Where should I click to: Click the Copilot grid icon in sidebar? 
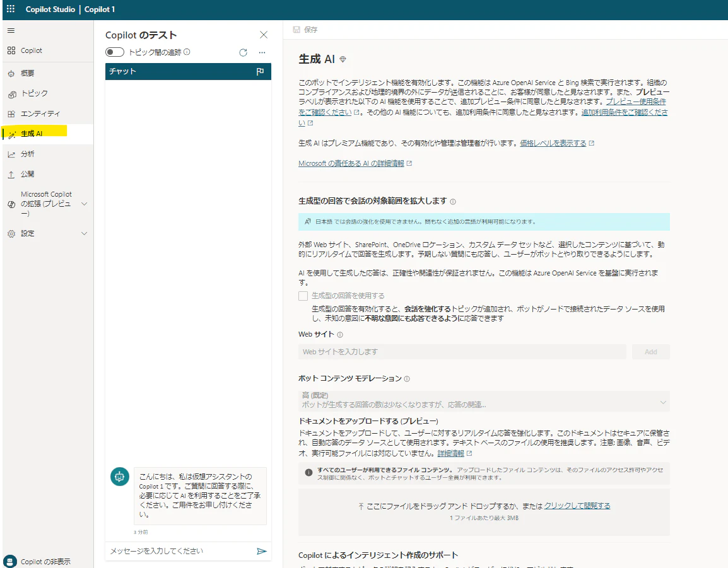tap(11, 50)
